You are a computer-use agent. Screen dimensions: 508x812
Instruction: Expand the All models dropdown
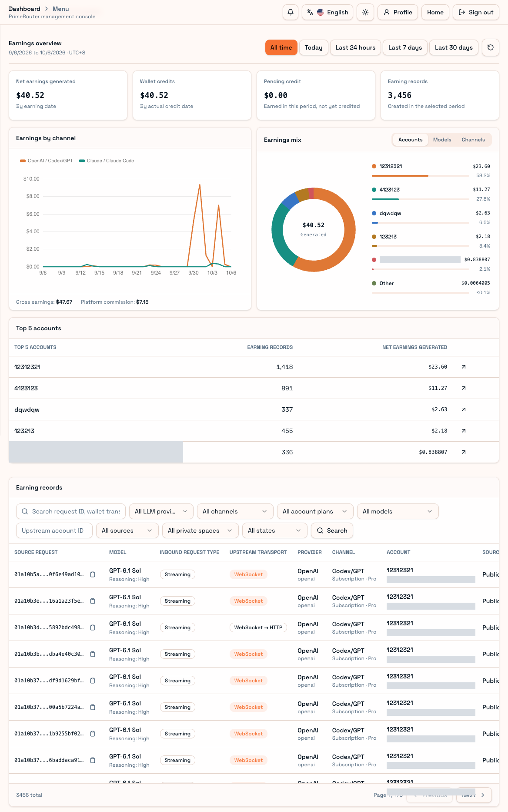(x=398, y=511)
